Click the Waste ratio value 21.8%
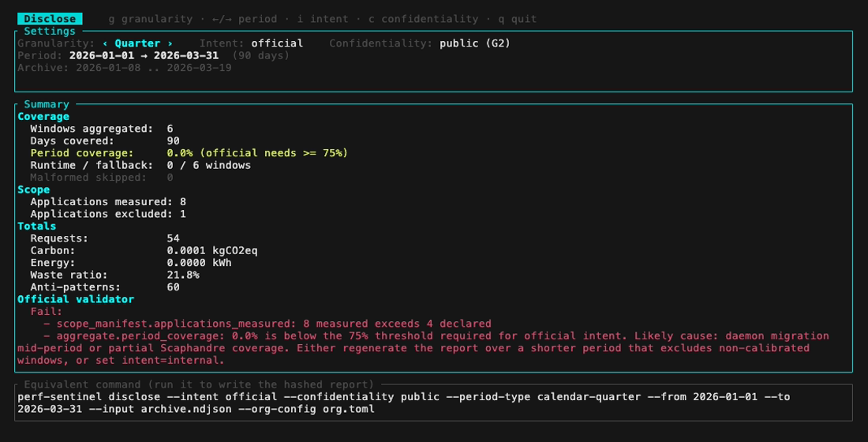This screenshot has height=442, width=868. [x=183, y=275]
